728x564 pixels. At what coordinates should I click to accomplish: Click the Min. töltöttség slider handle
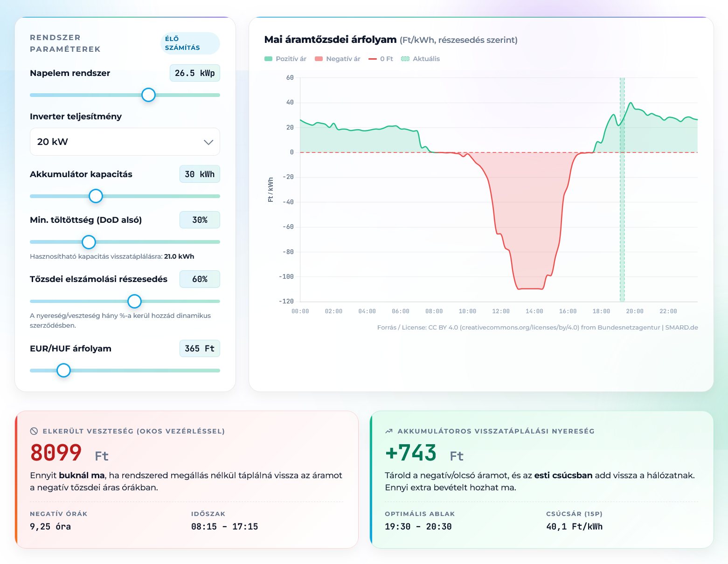pos(89,242)
